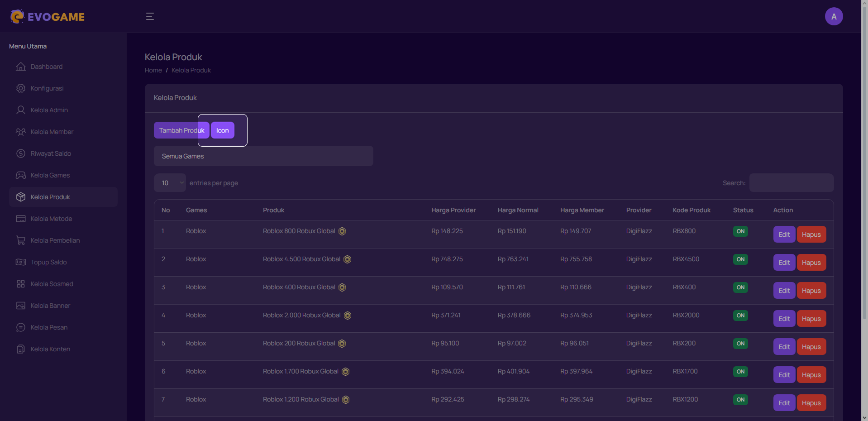Viewport: 868px width, 421px height.
Task: Click Robux icon beside Roblox 200 Robux
Action: pyautogui.click(x=342, y=344)
